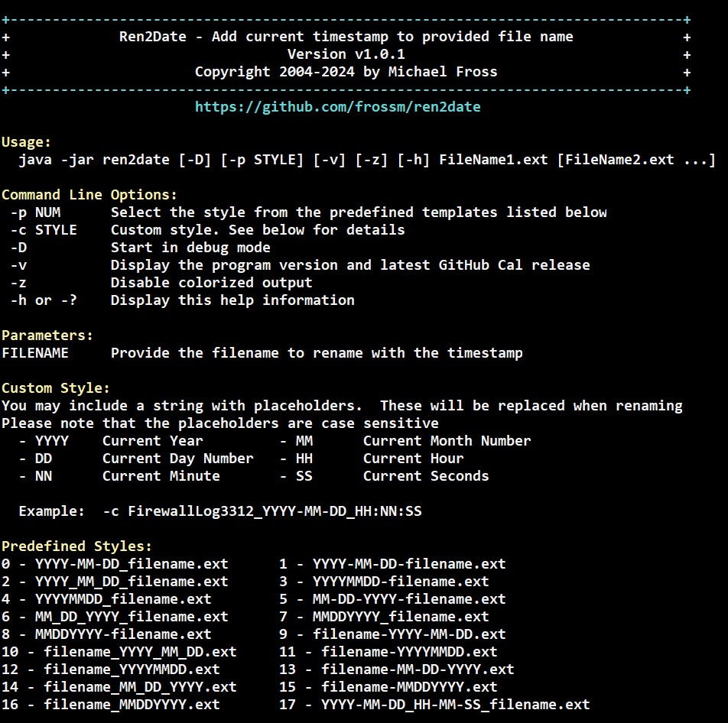Select the Version v1.0.1 line
This screenshot has height=723, width=728.
[x=346, y=53]
